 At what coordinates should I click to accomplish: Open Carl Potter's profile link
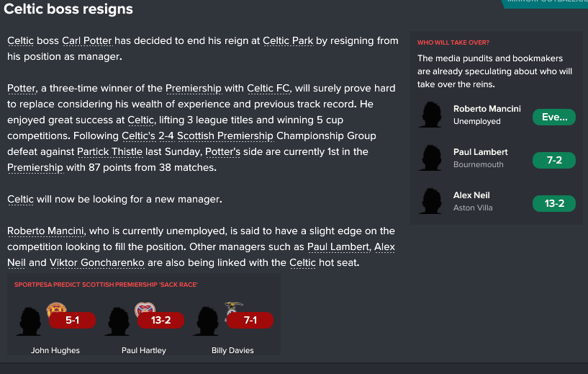[87, 40]
